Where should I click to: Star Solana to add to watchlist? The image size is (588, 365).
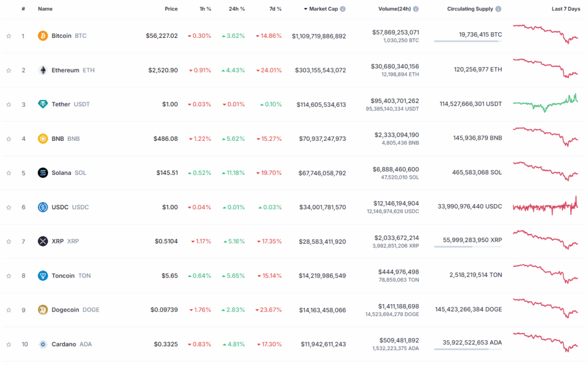pos(9,173)
